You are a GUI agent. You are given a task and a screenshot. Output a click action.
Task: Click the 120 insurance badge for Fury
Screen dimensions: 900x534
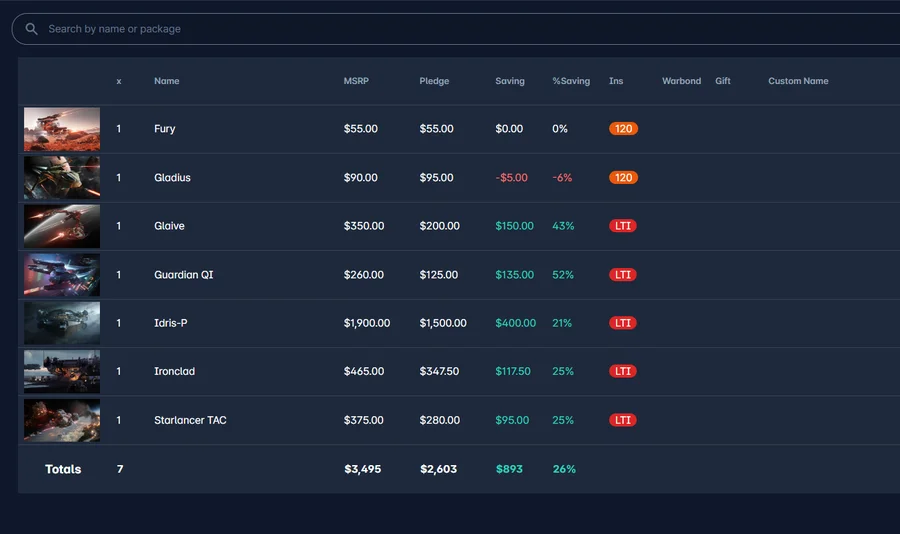tap(623, 129)
